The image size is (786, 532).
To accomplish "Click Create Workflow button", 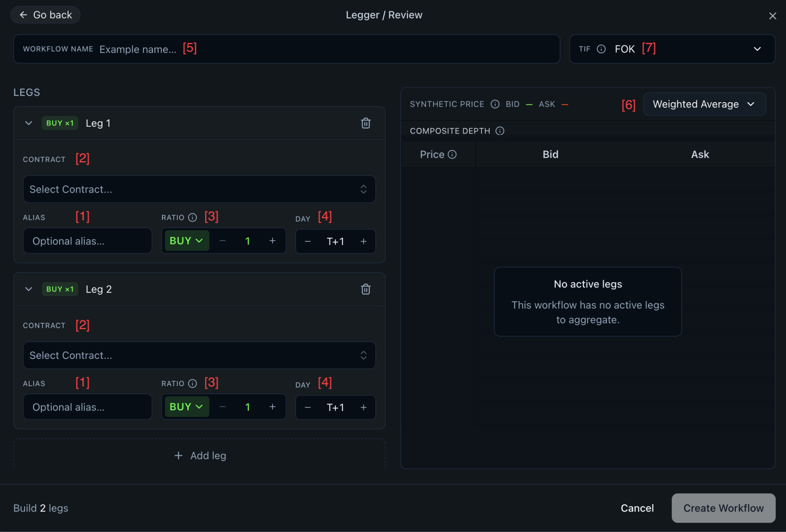I will point(723,508).
